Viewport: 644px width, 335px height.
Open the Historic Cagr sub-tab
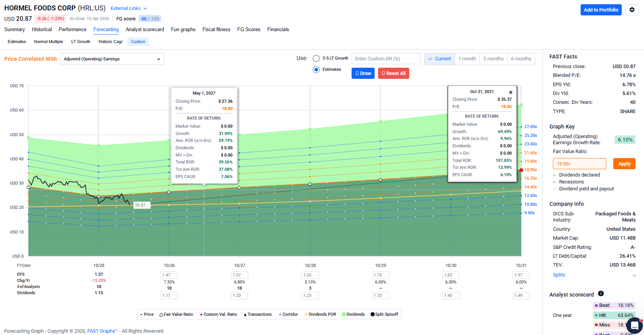click(111, 42)
